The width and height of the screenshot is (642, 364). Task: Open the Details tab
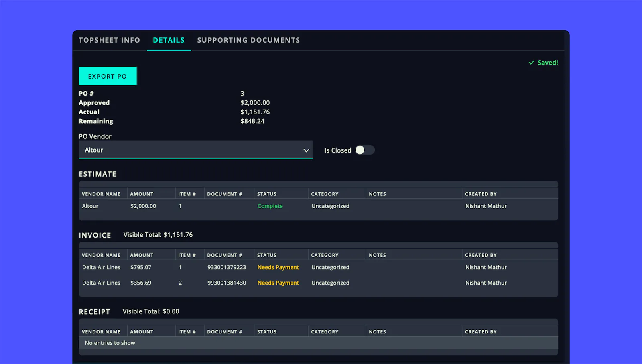pos(169,40)
